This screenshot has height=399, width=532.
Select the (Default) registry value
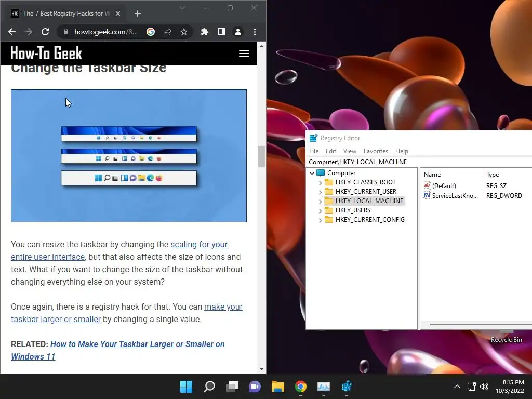click(444, 185)
